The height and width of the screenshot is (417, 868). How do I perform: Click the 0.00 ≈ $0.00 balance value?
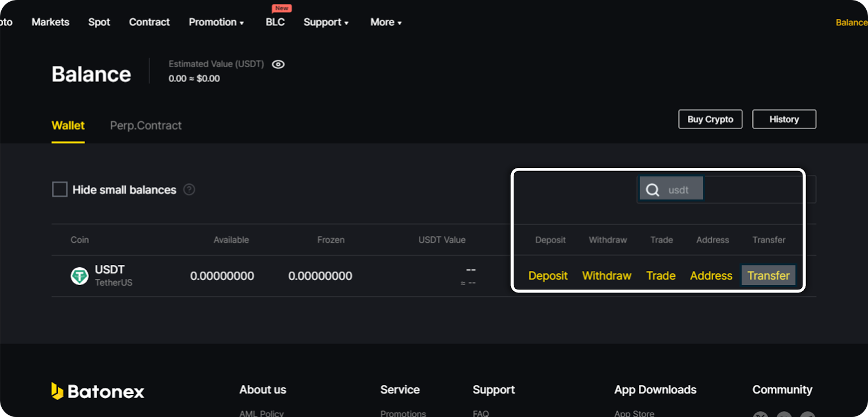tap(194, 78)
